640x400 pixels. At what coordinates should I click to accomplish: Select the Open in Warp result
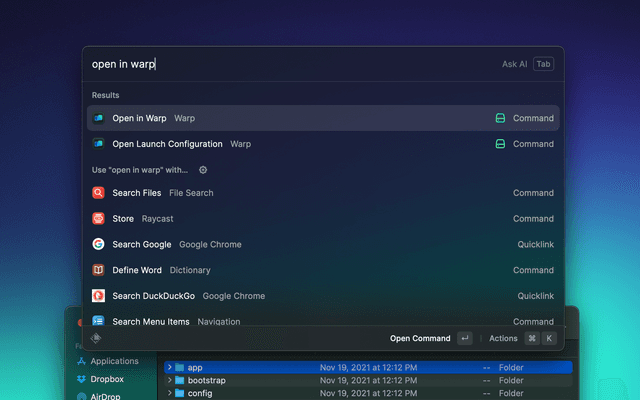click(323, 118)
